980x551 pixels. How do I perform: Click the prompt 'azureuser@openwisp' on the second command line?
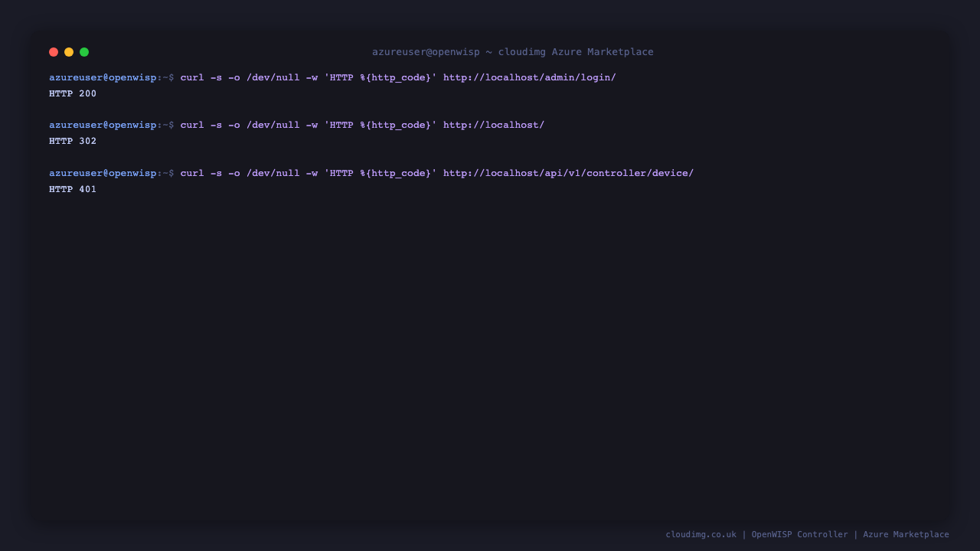[103, 125]
